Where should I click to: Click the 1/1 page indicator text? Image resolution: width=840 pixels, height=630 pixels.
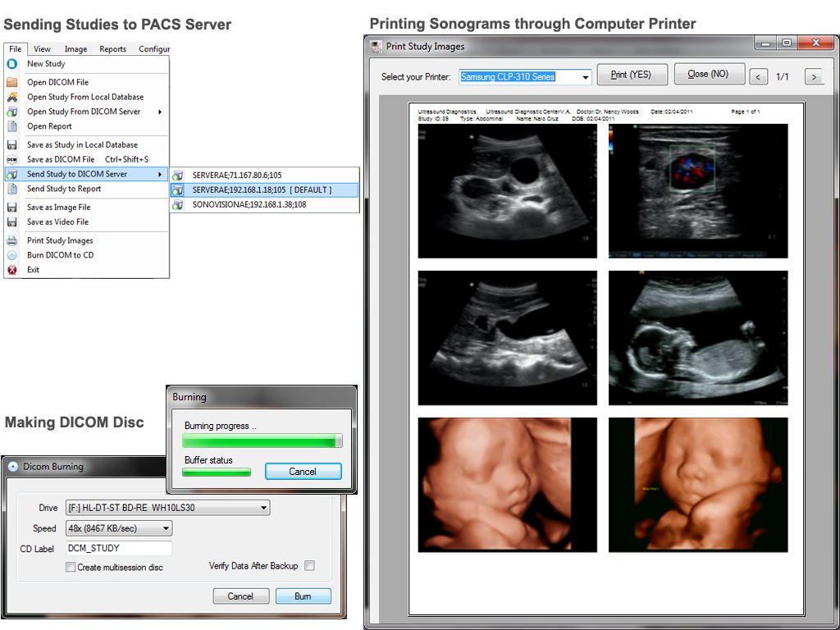tap(783, 77)
